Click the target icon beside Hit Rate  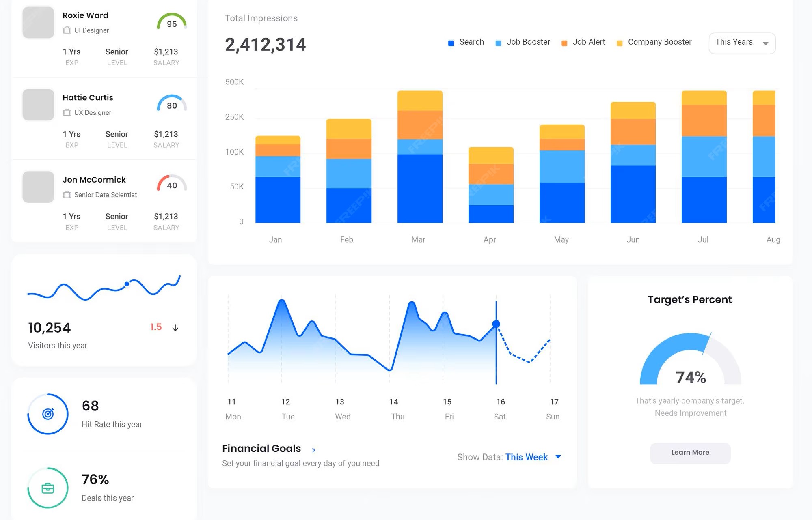coord(48,414)
